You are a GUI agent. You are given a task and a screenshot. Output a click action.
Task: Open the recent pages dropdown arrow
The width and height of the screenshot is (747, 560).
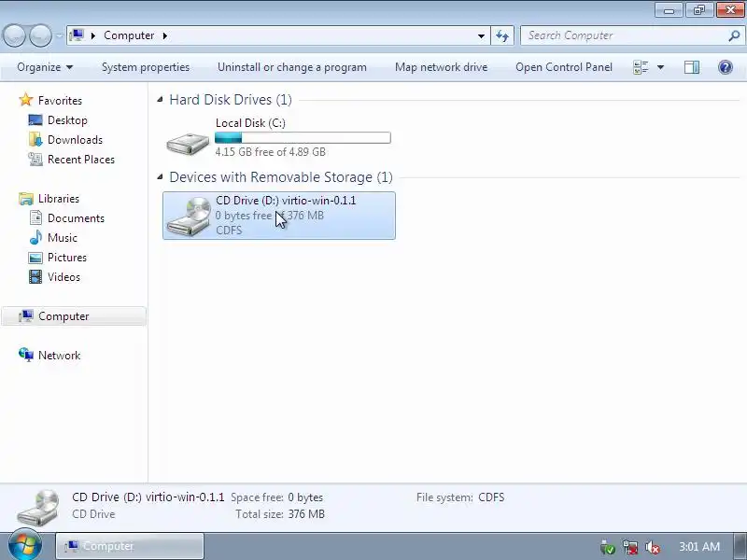tap(59, 35)
